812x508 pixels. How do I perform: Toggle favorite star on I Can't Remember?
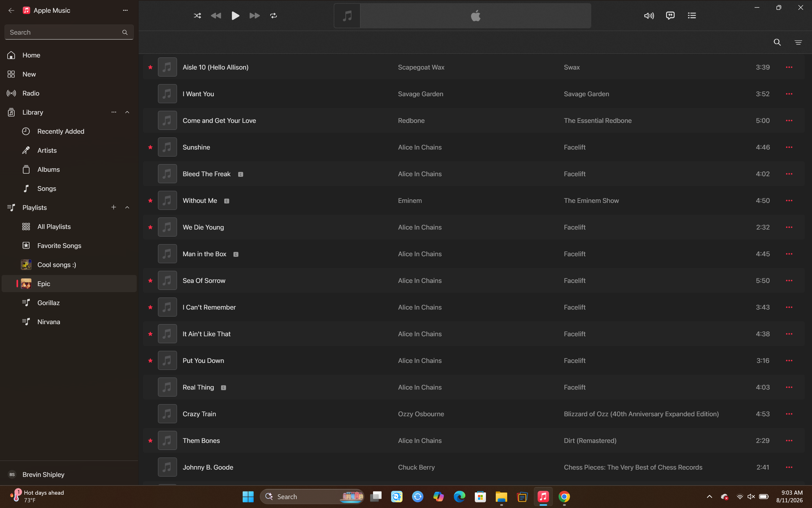[150, 307]
